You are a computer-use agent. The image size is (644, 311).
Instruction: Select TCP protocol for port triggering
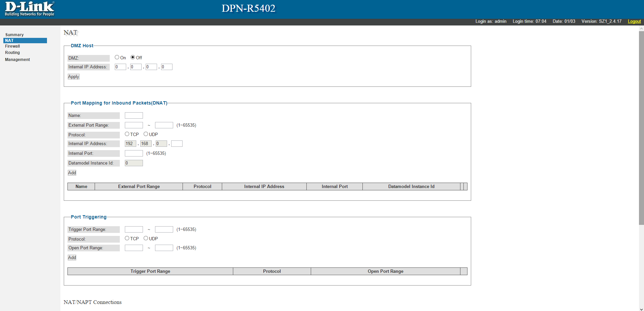coord(127,238)
